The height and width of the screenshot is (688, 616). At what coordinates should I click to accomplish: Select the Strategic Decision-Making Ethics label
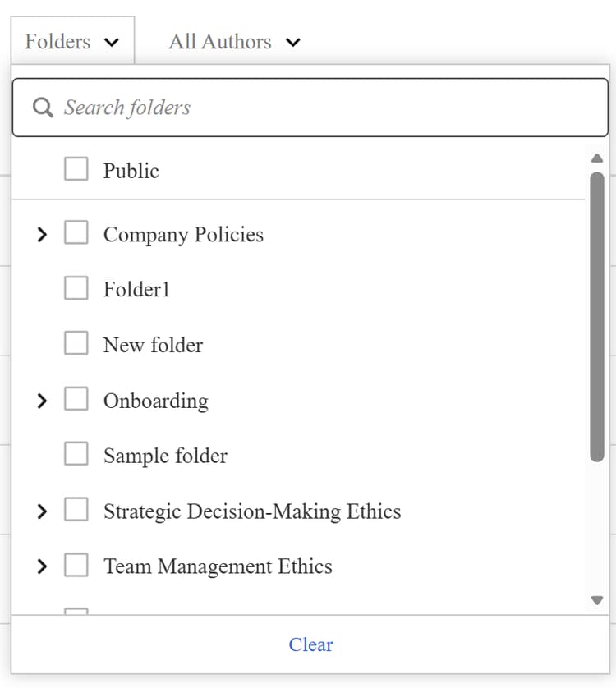tap(252, 511)
